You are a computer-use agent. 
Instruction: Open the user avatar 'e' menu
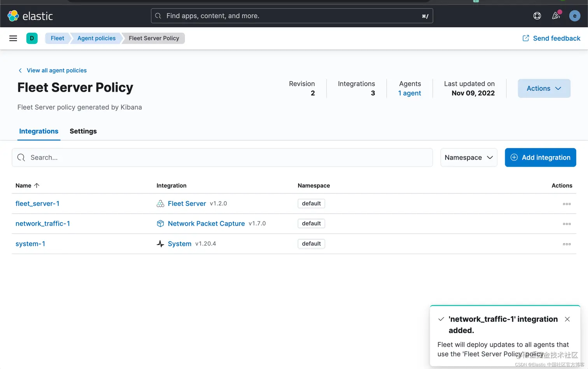pyautogui.click(x=574, y=16)
